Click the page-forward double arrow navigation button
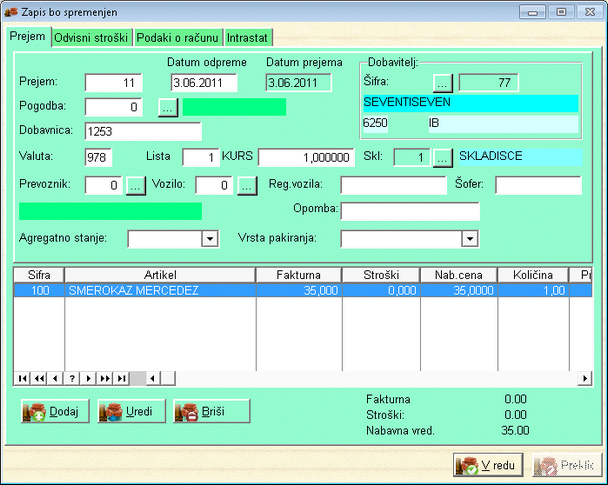Image resolution: width=608 pixels, height=485 pixels. [104, 378]
